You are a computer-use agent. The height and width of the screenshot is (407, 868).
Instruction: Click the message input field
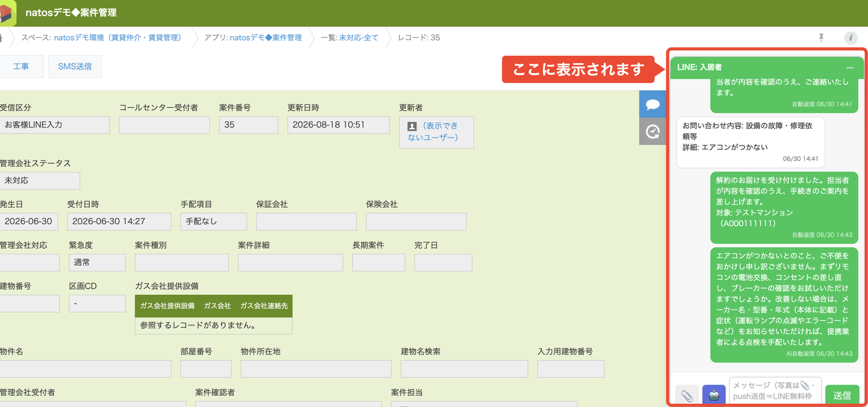[x=775, y=391]
